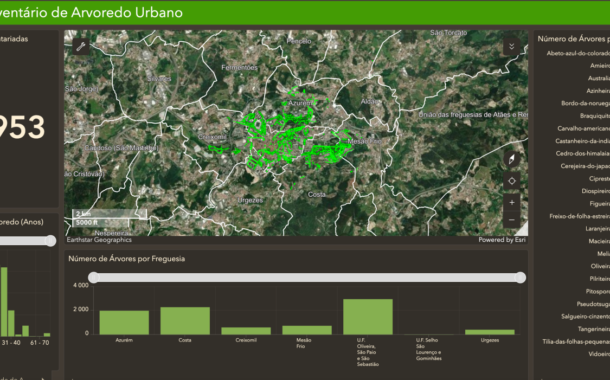Screen dimensions: 610x380
Task: Select the Urgezes bar in chart
Action: pos(490,332)
